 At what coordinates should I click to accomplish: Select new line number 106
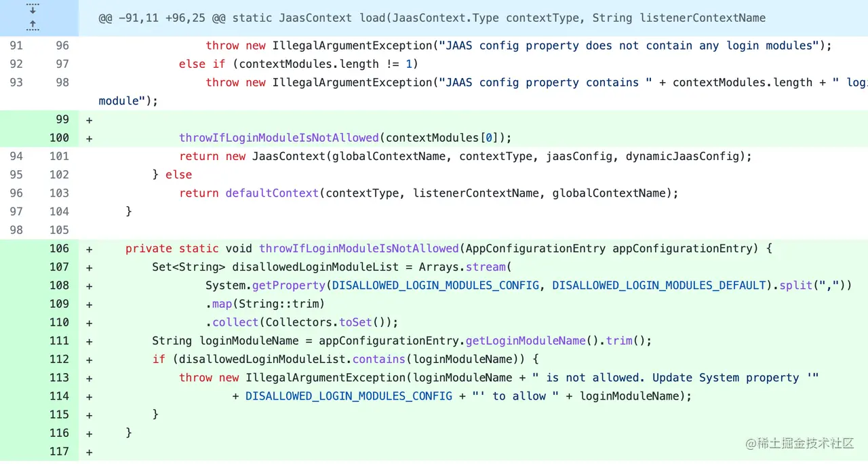point(59,248)
